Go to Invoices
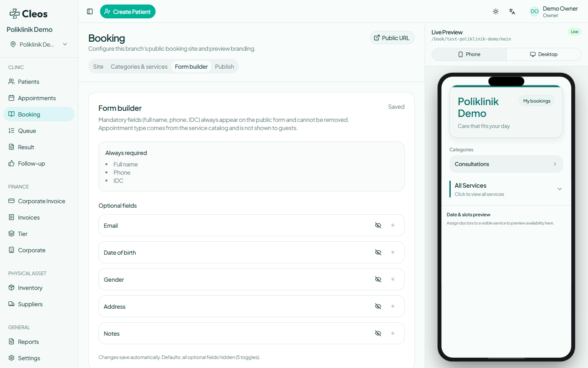The width and height of the screenshot is (588, 368). click(39, 218)
